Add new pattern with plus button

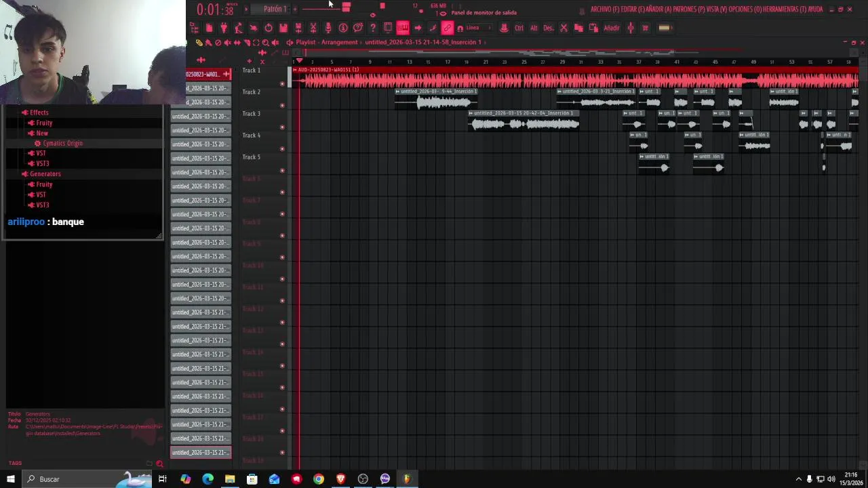coord(295,9)
